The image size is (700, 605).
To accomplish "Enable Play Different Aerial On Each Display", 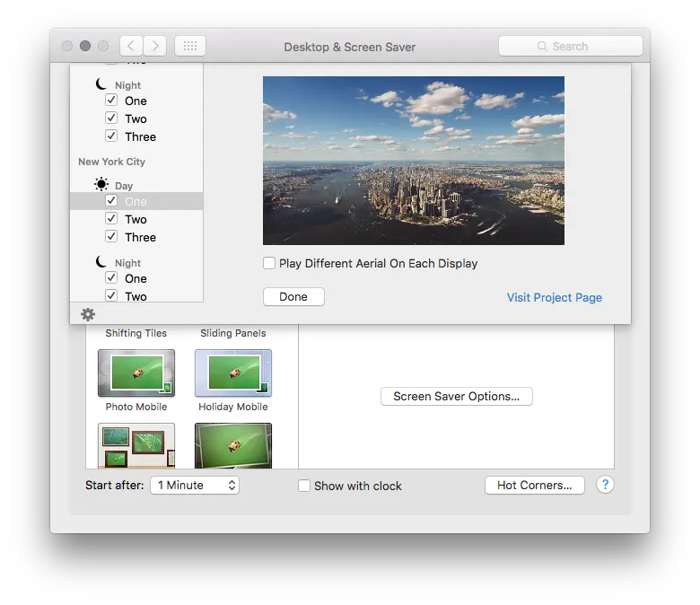I will coord(269,263).
